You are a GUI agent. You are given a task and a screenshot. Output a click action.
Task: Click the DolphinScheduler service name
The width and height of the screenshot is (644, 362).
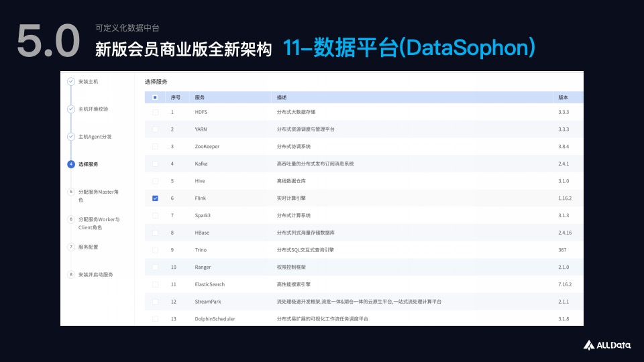pos(215,319)
